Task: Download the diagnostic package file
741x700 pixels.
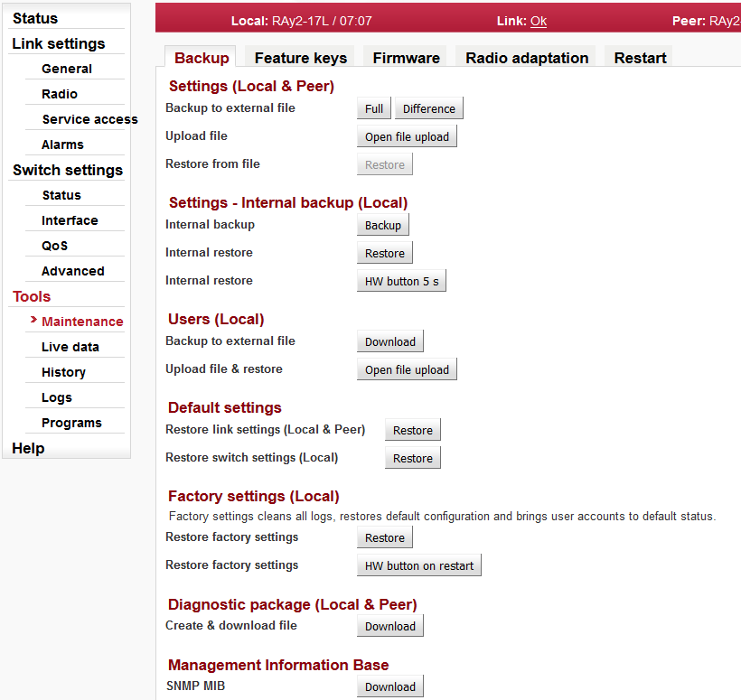Action: point(389,627)
